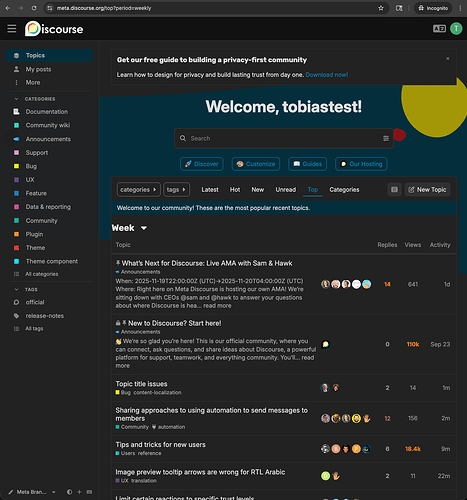Open New to Discourse? Start here! topic
The height and width of the screenshot is (500, 467).
pos(175,323)
